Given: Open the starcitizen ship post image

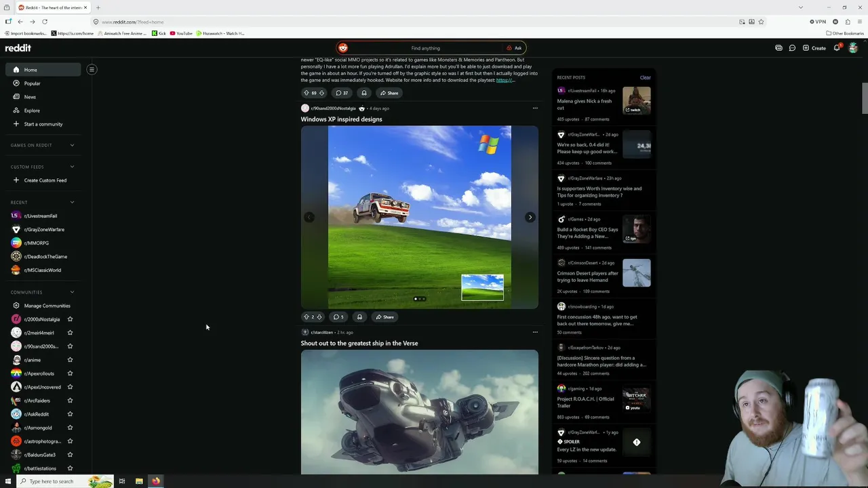Looking at the screenshot, I should coord(420,412).
